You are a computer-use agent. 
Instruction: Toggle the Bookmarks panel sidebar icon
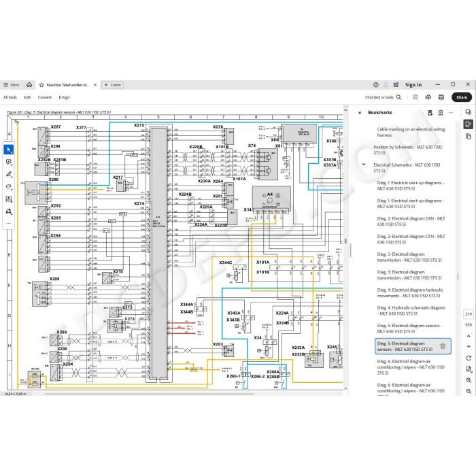point(468,124)
